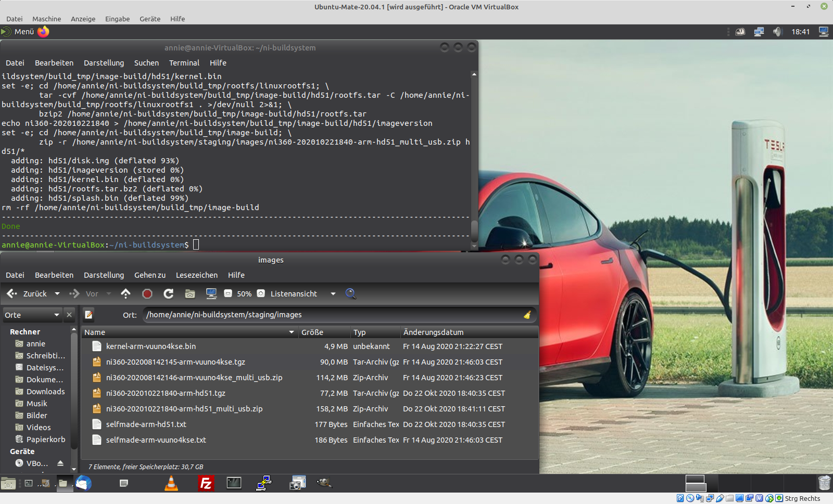Open the Terminal menu in terminal window
The image size is (833, 504).
click(x=184, y=63)
